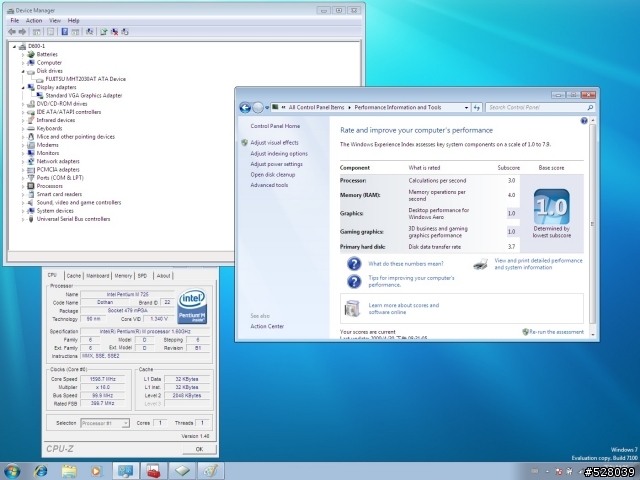Expand the Processors node
640x480 pixels.
[23, 186]
